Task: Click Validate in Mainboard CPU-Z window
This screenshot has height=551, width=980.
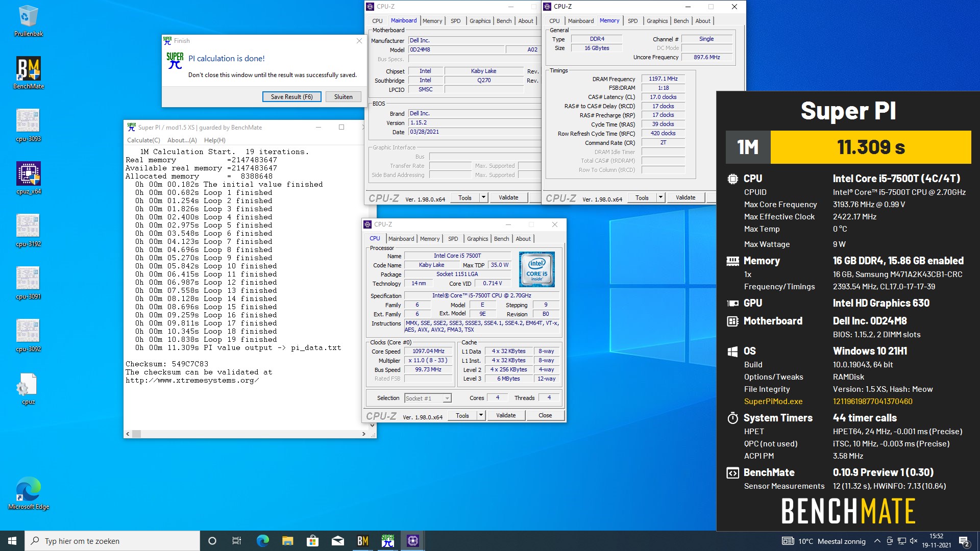Action: (508, 197)
